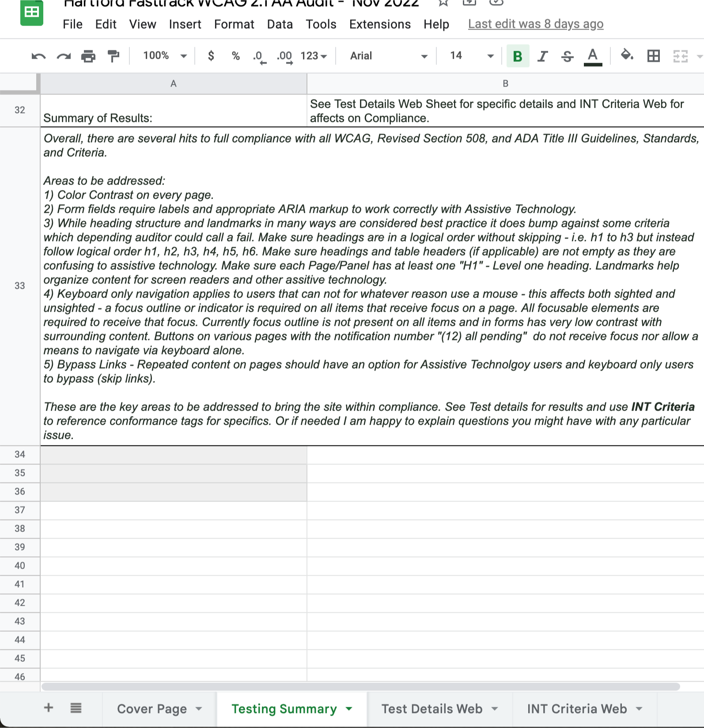The width and height of the screenshot is (704, 728).
Task: Switch to Test Details Web sheet
Action: click(x=431, y=709)
